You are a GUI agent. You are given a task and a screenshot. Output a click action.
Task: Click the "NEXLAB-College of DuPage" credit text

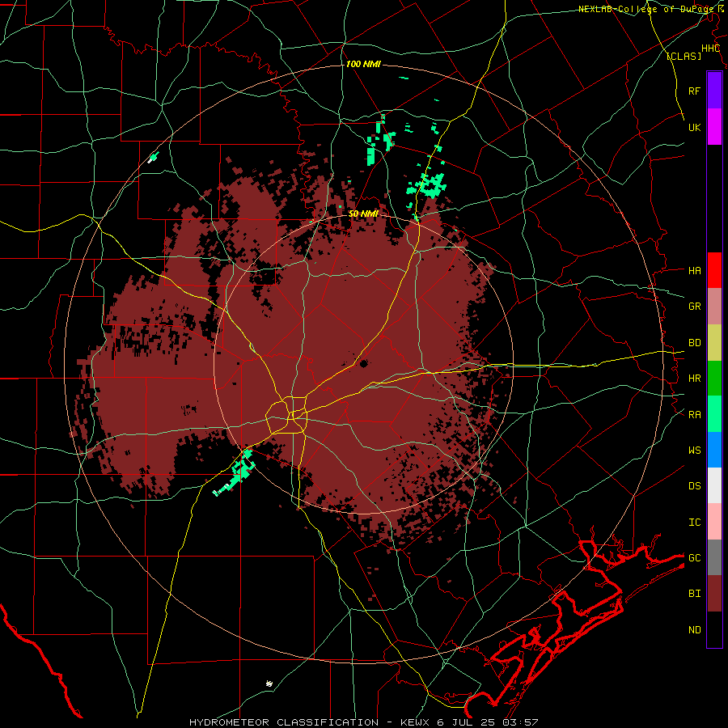[646, 9]
